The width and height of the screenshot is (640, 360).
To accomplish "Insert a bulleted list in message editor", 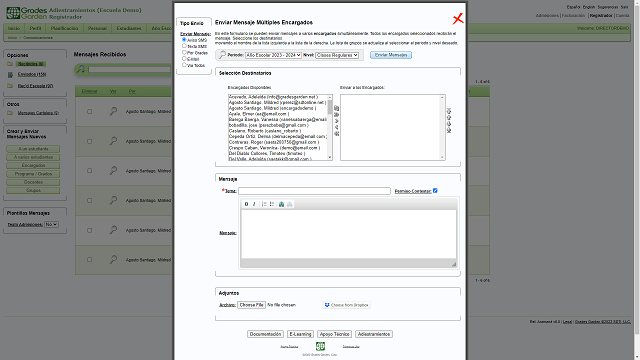I will pos(272,204).
